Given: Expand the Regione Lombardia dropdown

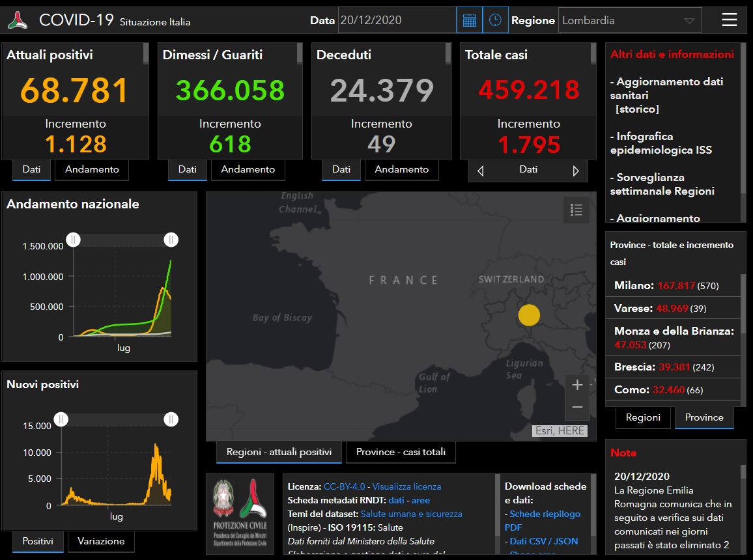Looking at the screenshot, I should (x=689, y=21).
